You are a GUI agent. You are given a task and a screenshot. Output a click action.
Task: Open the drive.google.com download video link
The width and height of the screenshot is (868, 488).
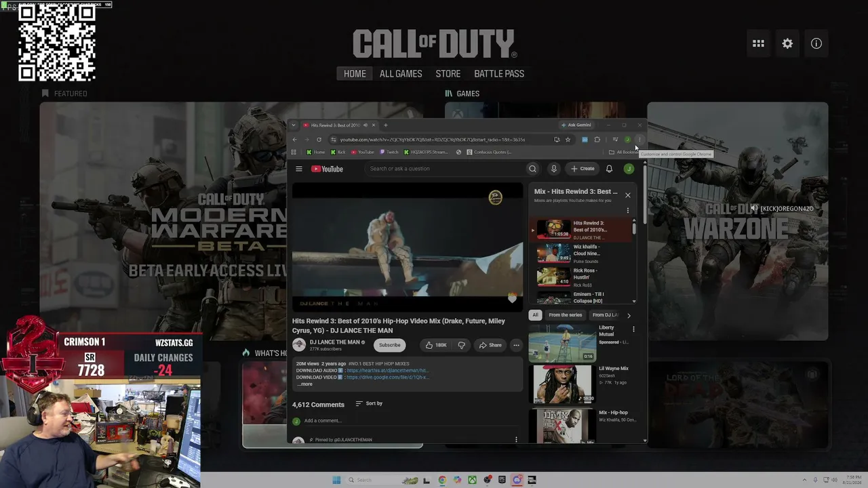click(x=387, y=377)
